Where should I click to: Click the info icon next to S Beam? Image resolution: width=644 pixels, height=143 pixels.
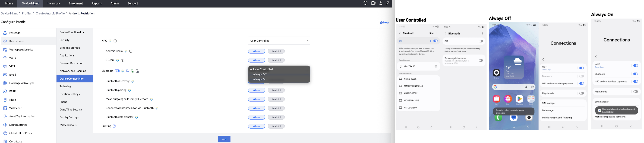(122, 60)
